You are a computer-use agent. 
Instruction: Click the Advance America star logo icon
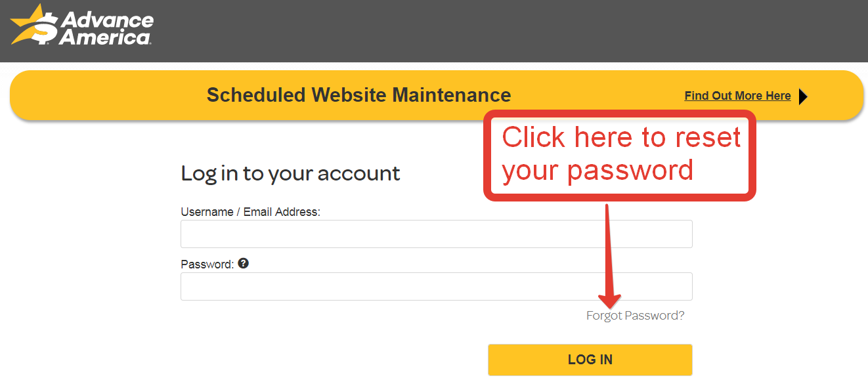[34, 25]
